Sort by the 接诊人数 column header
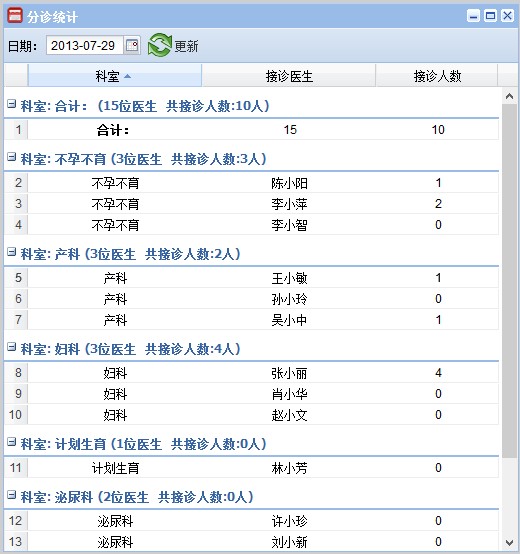The image size is (520, 554). [437, 76]
